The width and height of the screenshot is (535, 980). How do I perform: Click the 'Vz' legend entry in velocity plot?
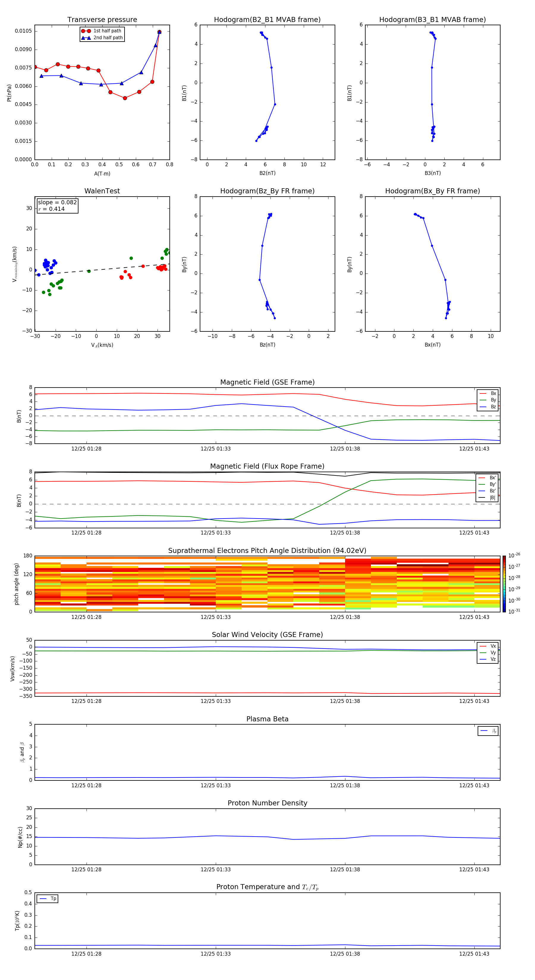tap(488, 659)
